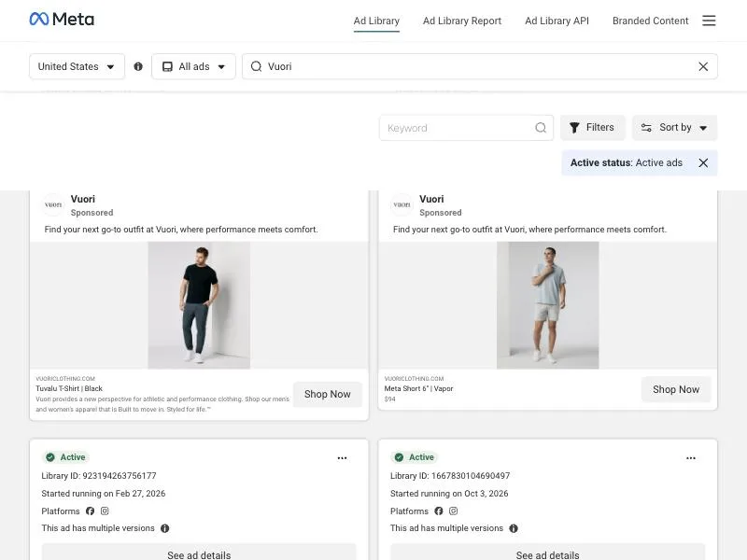Click 'Started running on Feb 27, 2026' text

click(x=104, y=494)
